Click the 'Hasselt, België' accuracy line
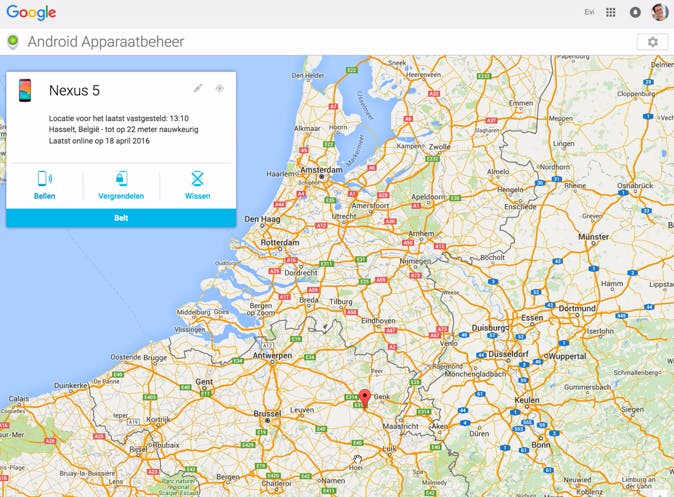The image size is (674, 497). point(123,129)
